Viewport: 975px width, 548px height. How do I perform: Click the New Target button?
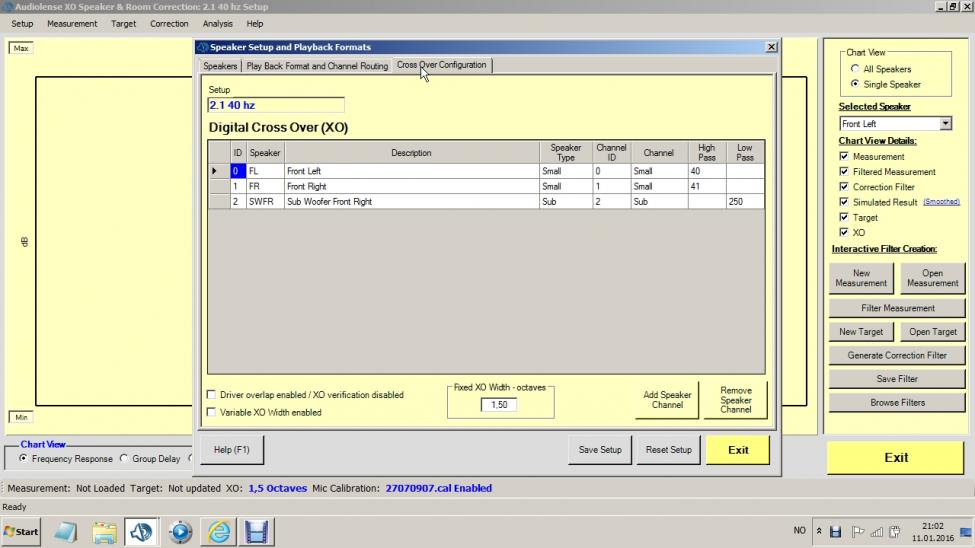(861, 332)
